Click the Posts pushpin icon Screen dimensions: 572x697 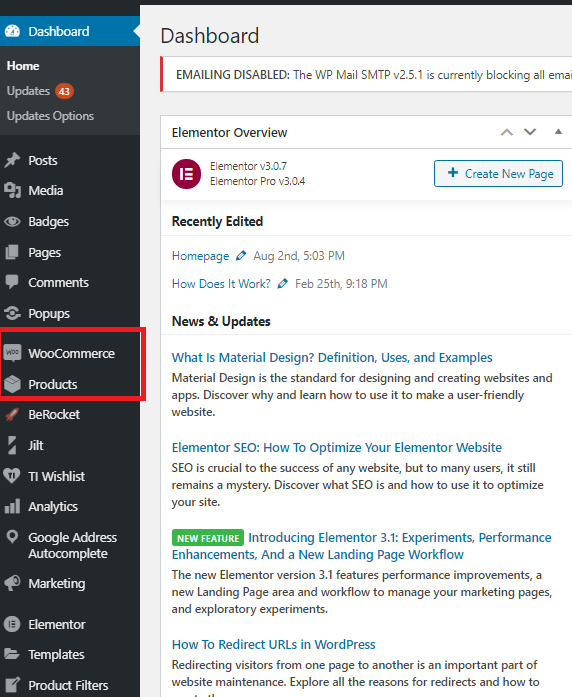pos(12,160)
